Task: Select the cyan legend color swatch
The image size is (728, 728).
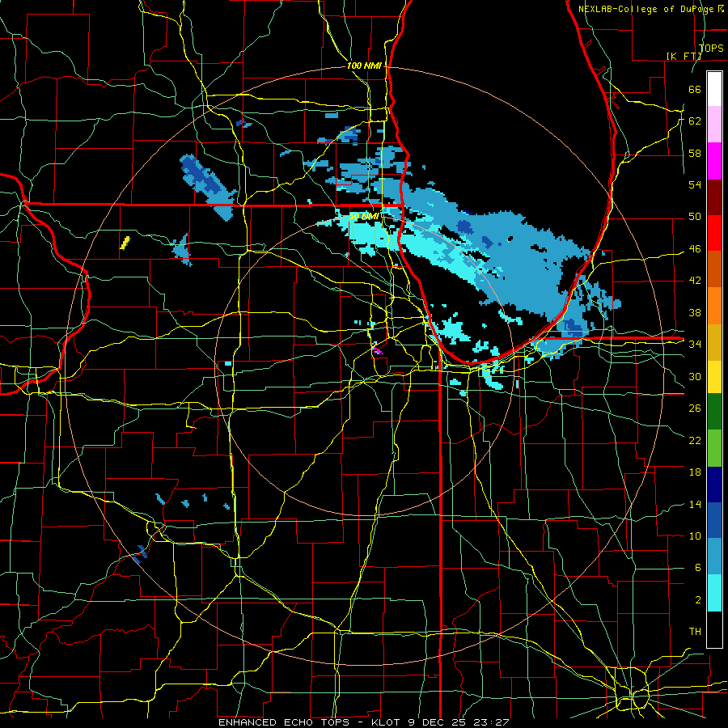Action: point(714,593)
